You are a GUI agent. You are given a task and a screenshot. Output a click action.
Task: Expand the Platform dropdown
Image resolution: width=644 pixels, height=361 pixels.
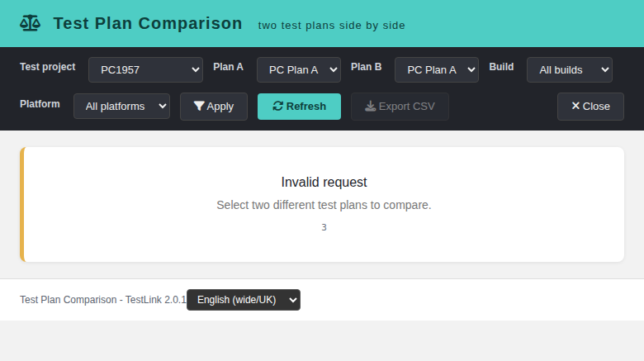tap(121, 107)
